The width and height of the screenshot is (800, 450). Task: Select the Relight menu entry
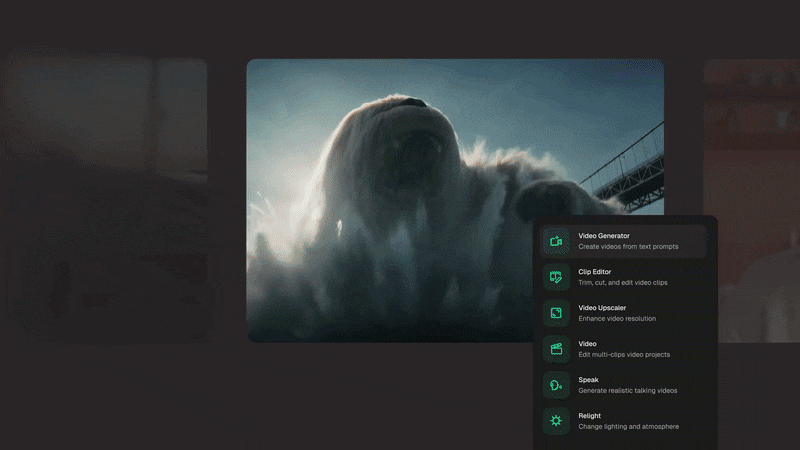(623, 421)
